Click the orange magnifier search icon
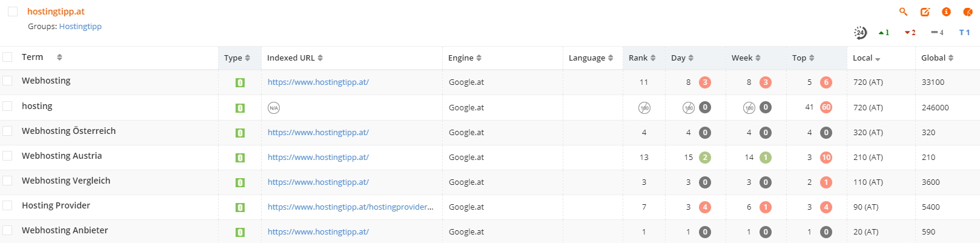 pos(903,12)
